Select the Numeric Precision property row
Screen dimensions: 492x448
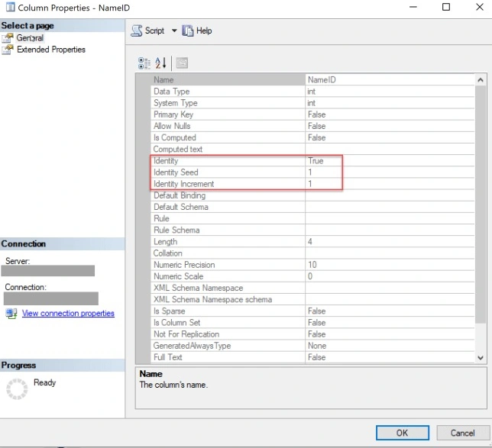(312, 265)
